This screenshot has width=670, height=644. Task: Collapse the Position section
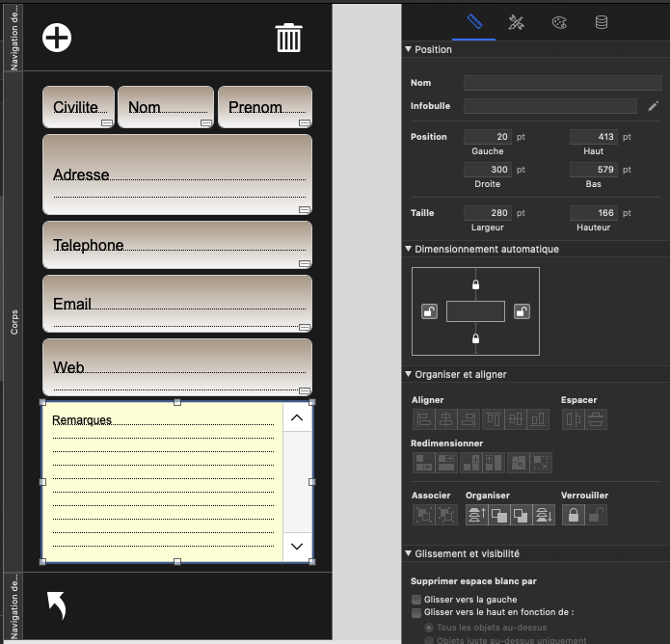(408, 49)
